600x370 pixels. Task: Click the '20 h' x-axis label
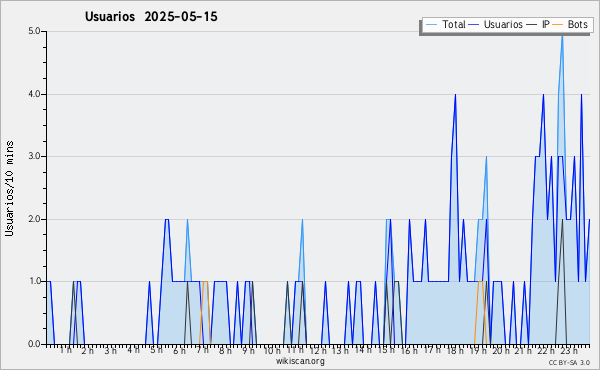click(x=501, y=350)
